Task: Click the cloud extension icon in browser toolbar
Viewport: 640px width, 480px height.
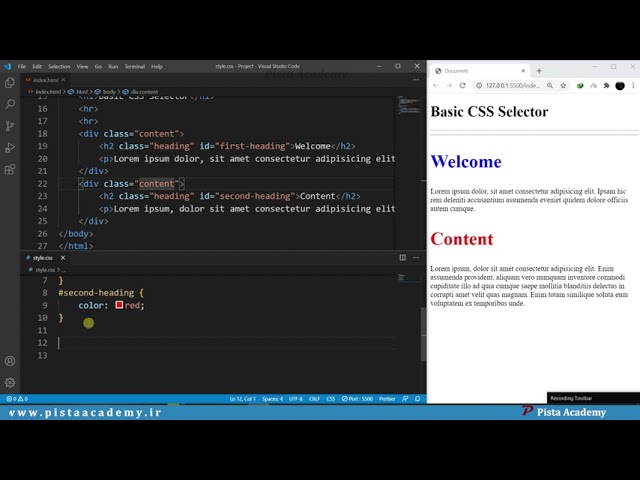Action: coord(593,85)
